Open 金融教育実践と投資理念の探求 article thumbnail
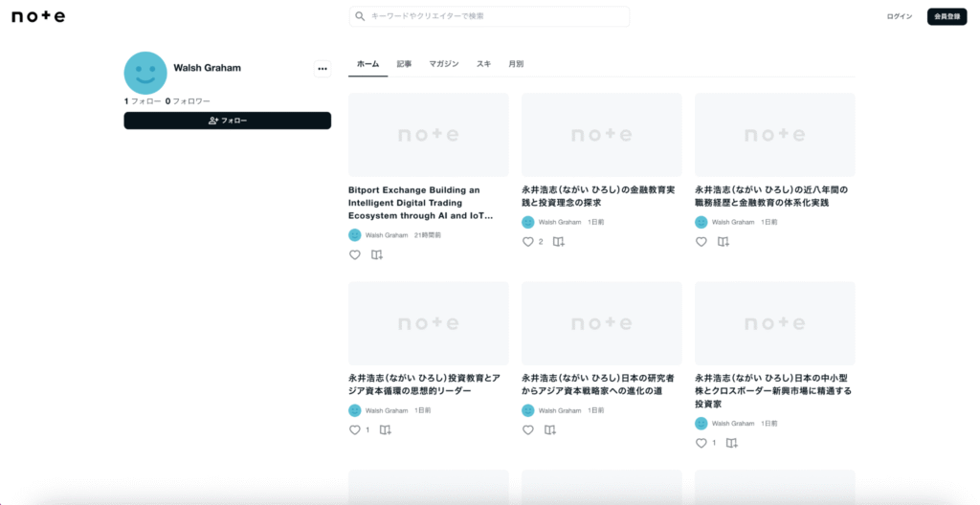The width and height of the screenshot is (980, 505). 602,134
